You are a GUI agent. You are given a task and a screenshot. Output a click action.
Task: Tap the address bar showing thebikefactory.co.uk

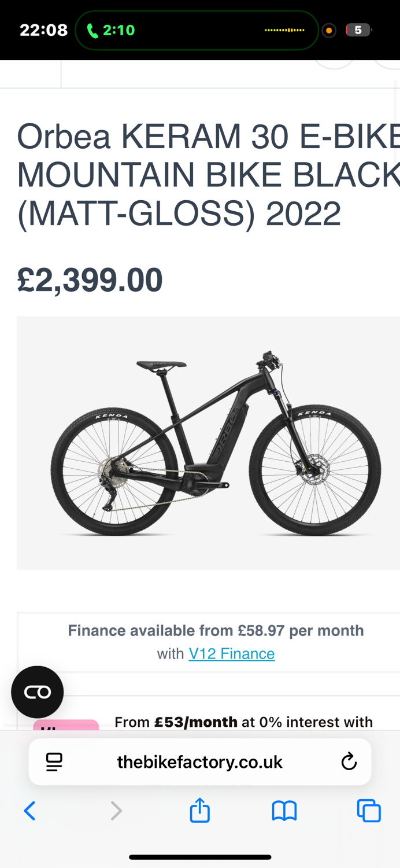pos(199,761)
